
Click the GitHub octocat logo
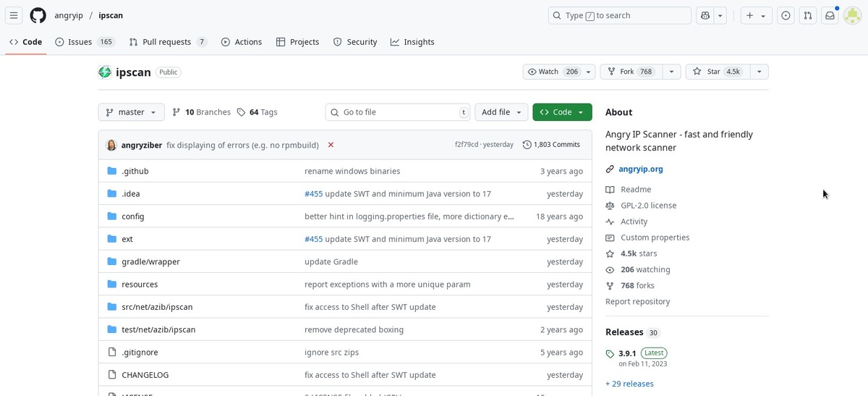tap(38, 15)
